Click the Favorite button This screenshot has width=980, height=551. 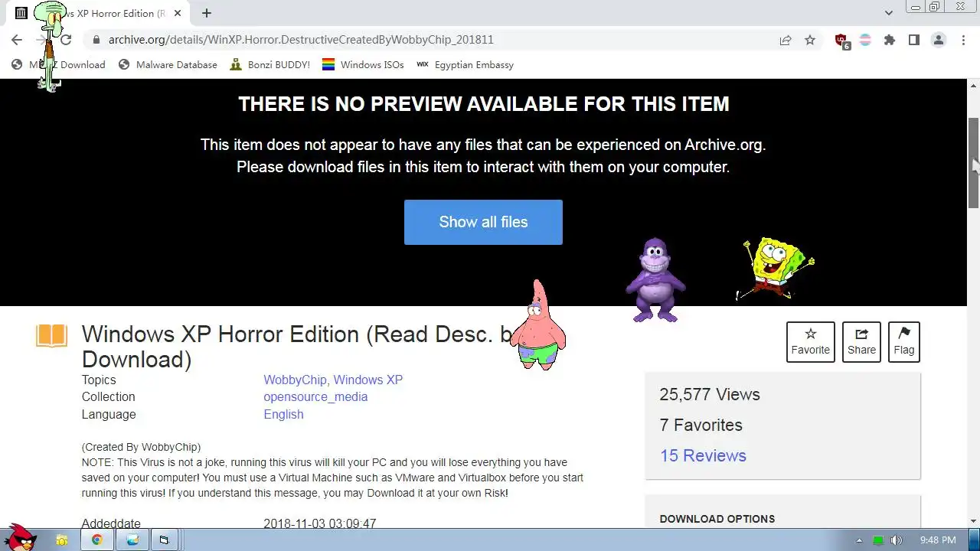811,342
